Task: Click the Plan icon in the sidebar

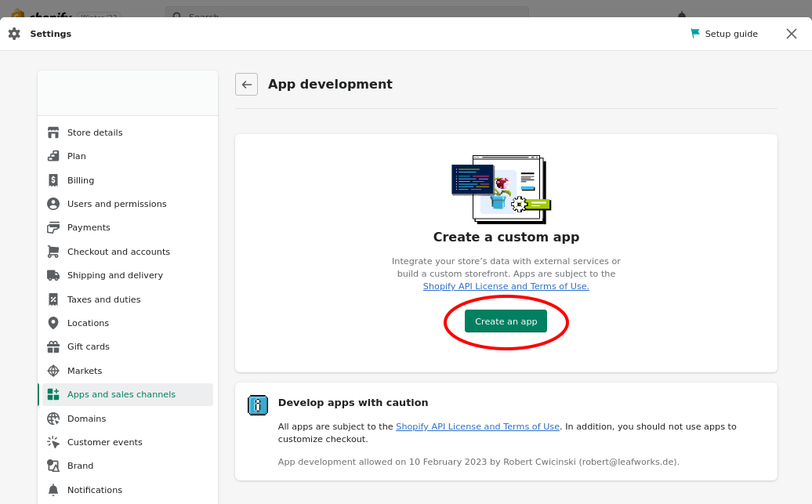Action: click(x=53, y=156)
